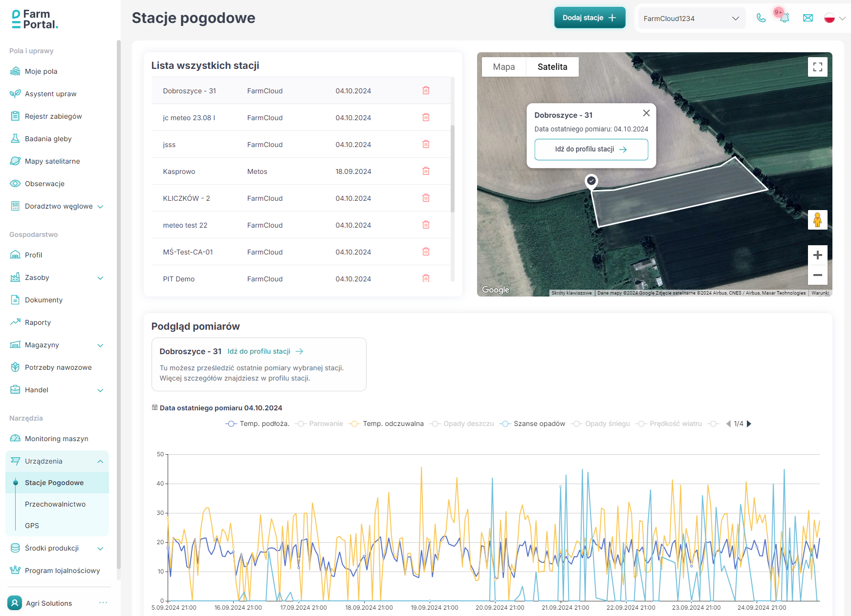Open the language flag dropdown
The width and height of the screenshot is (851, 616).
[834, 18]
